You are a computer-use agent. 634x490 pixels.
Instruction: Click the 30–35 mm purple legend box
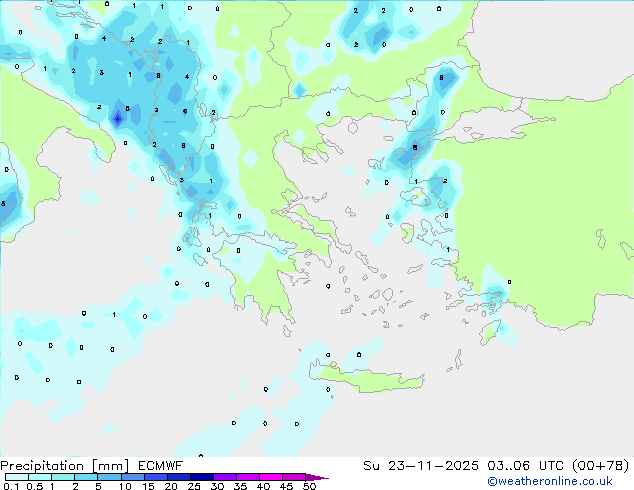pos(225,477)
